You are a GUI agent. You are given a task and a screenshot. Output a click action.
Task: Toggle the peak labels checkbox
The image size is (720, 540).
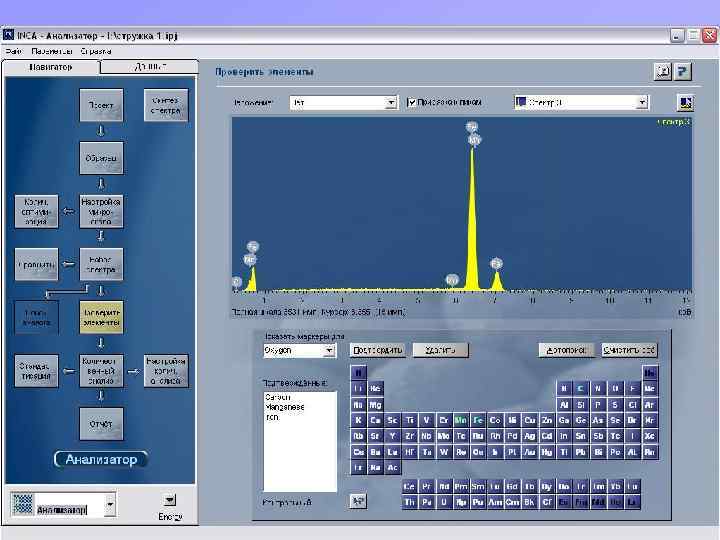pos(411,102)
